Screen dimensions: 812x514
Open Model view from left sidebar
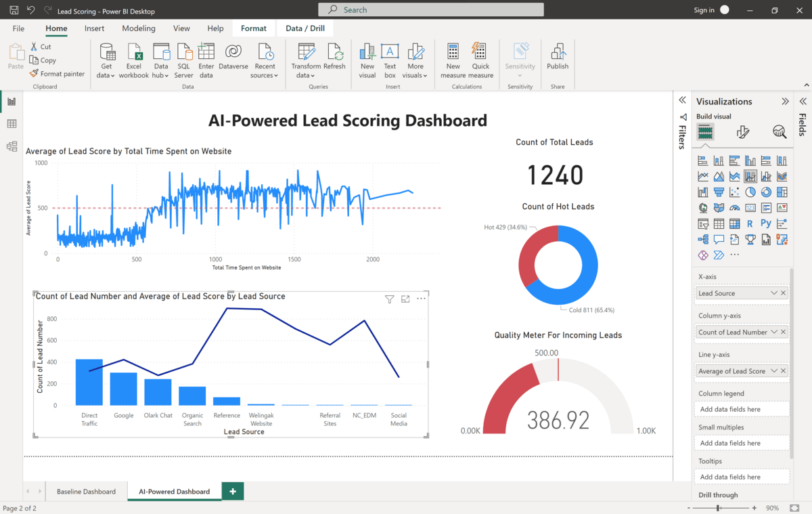coord(12,146)
